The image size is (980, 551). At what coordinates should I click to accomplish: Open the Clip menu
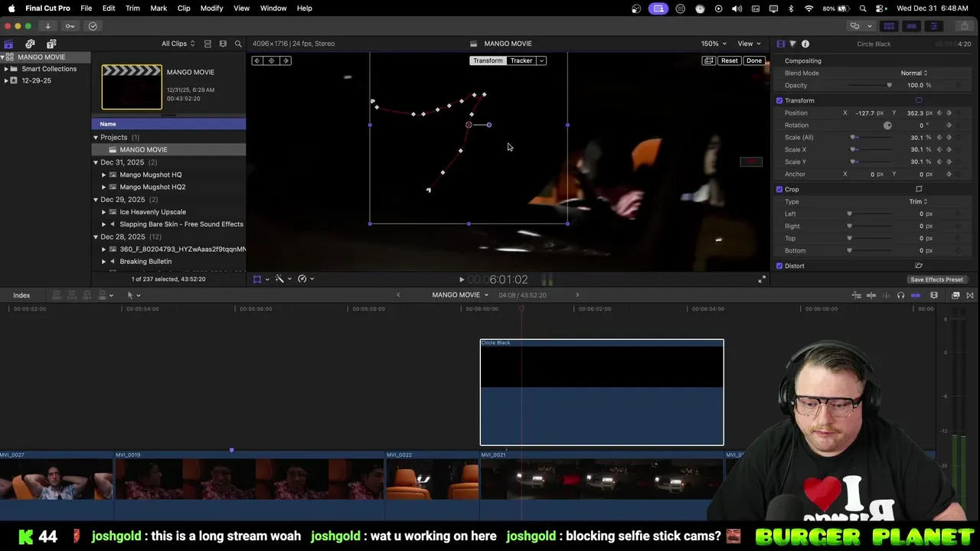(184, 8)
